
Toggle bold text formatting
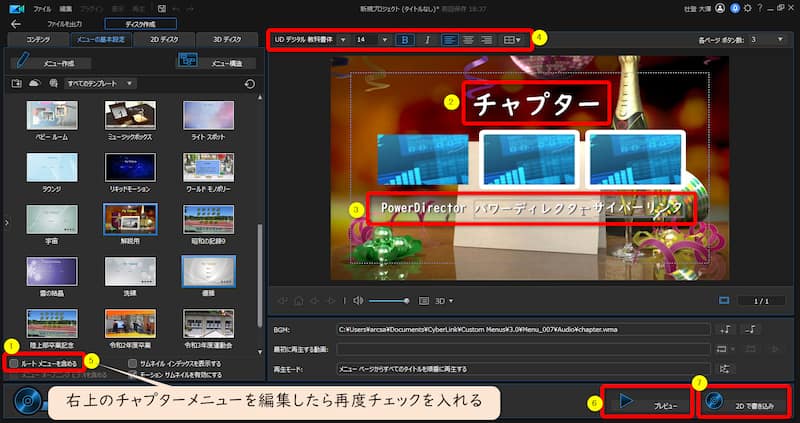click(x=405, y=40)
